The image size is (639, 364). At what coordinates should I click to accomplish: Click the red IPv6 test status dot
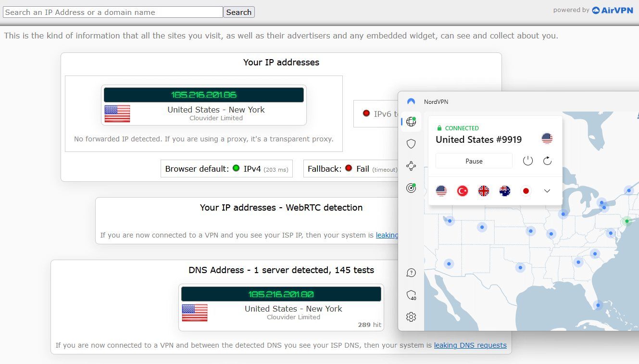[366, 113]
